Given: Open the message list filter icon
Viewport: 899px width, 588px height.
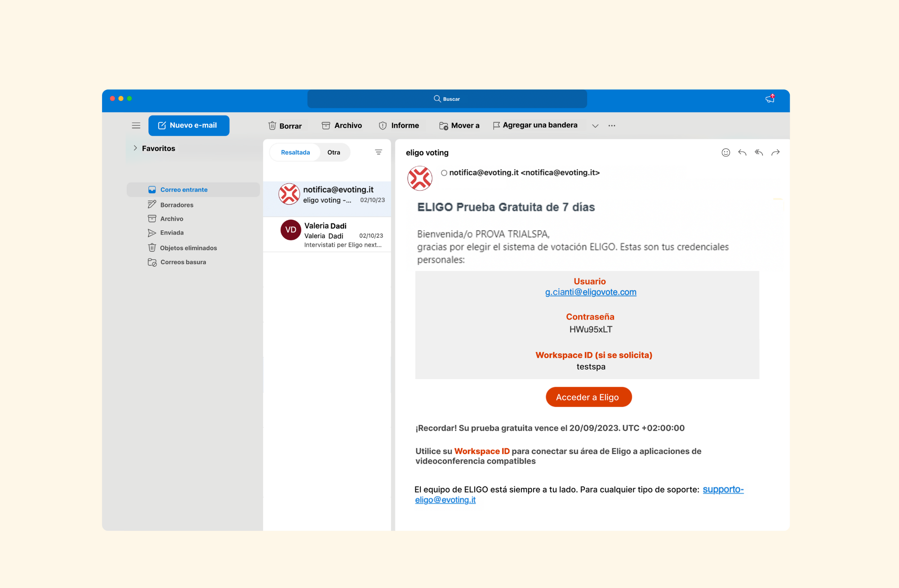Looking at the screenshot, I should [x=378, y=152].
